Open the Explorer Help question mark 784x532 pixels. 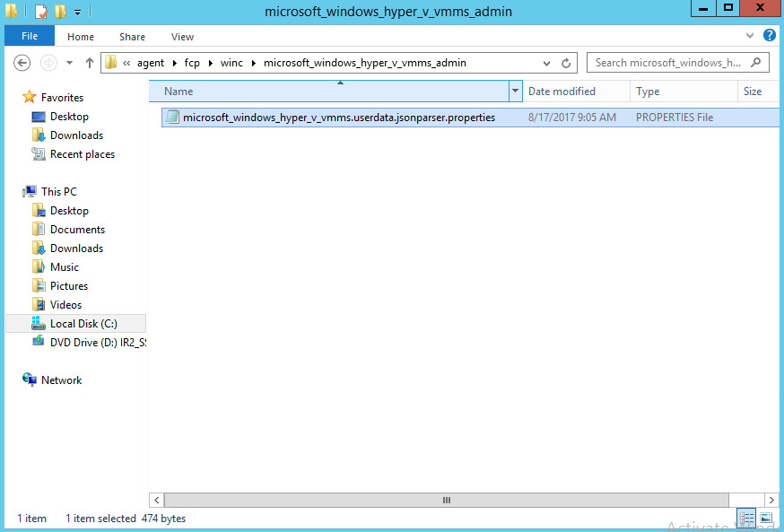coord(769,36)
